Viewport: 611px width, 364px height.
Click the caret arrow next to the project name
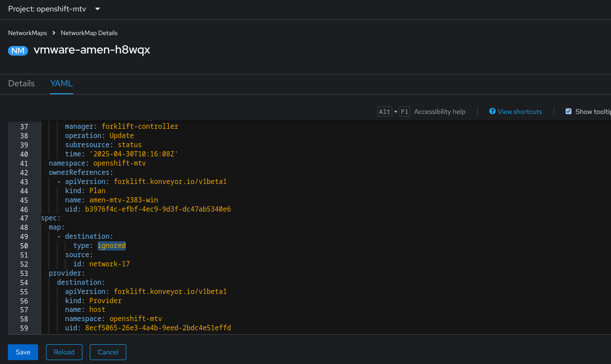click(x=97, y=9)
